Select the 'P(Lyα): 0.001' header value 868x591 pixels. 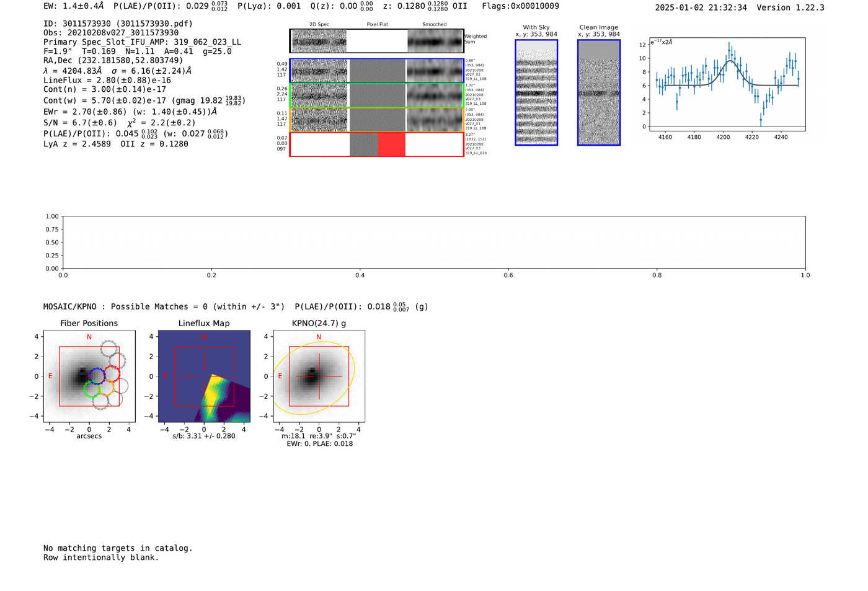[x=269, y=6]
